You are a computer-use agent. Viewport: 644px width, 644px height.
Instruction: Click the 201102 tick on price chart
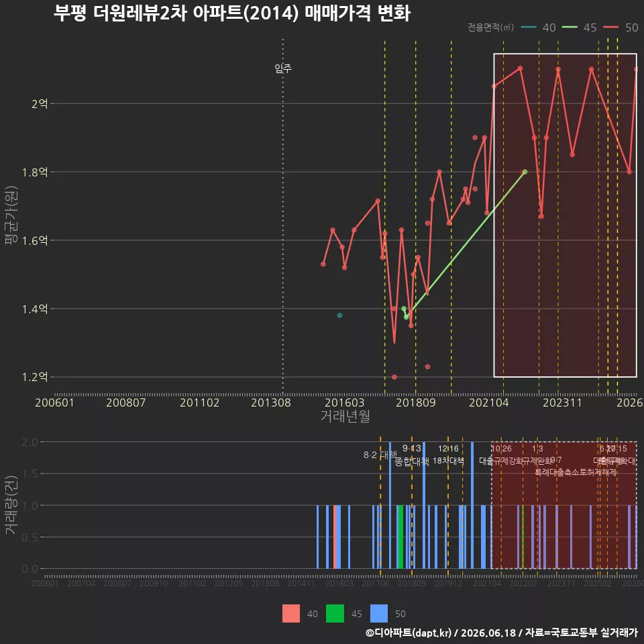(x=200, y=402)
